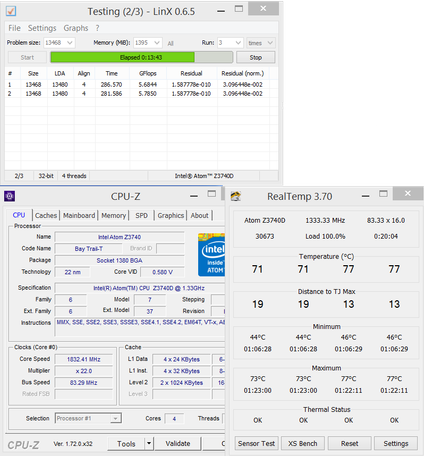This screenshot has height=456, width=424.
Task: Click the Validate button in CPU-Z
Action: pos(178,444)
